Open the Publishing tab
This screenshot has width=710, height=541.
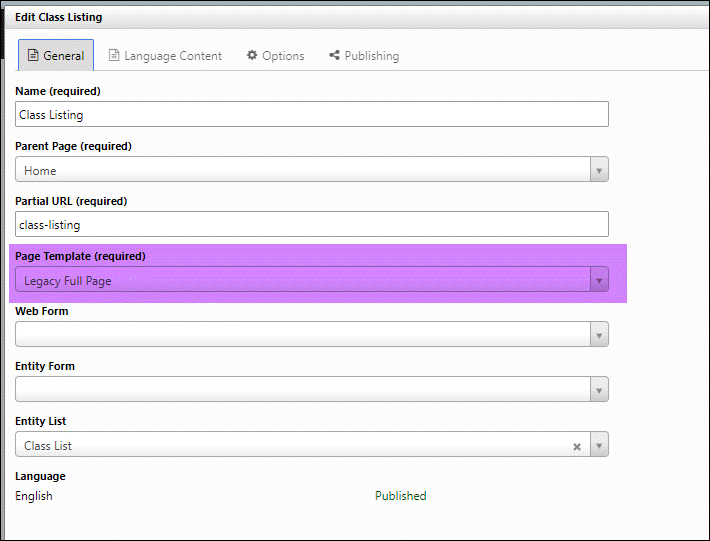tap(371, 56)
